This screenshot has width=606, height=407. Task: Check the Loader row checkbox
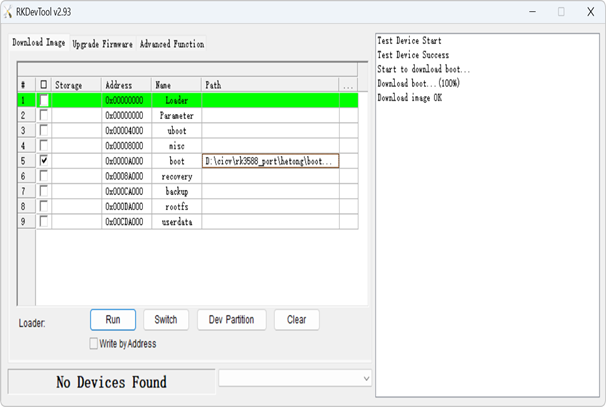43,101
